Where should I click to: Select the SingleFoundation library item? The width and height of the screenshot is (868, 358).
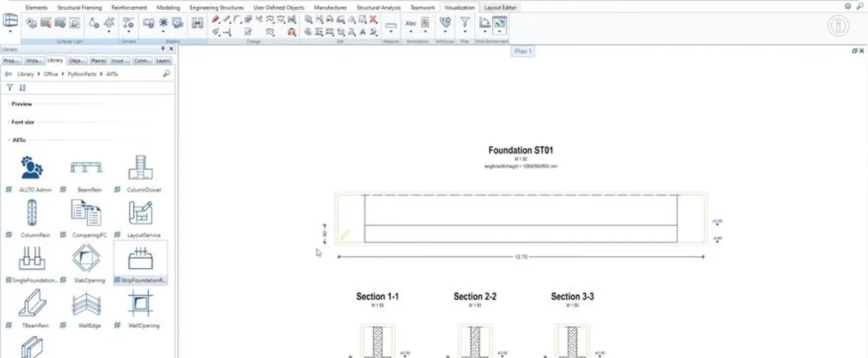click(x=32, y=263)
